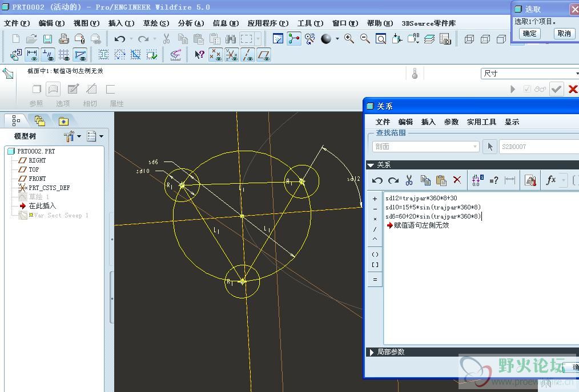The image size is (579, 392).
Task: Open shading display style dropdown arrow
Action: [337, 39]
